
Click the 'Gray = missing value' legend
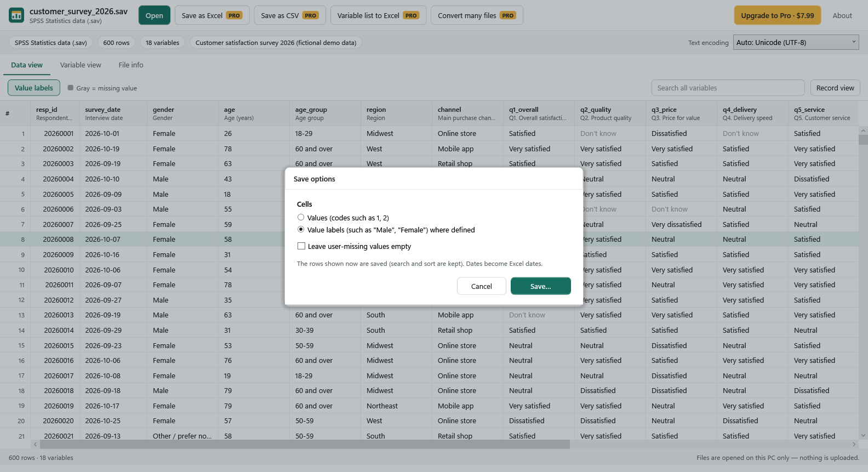click(102, 88)
